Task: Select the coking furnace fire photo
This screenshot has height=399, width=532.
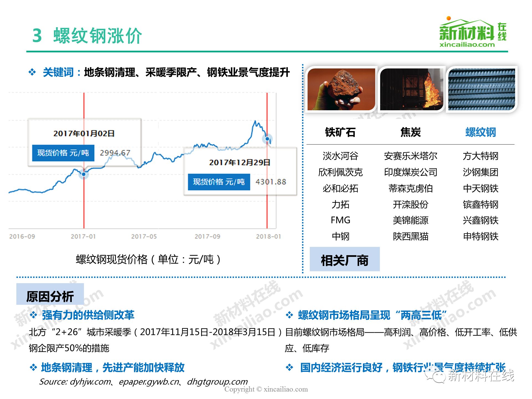Action: point(411,89)
